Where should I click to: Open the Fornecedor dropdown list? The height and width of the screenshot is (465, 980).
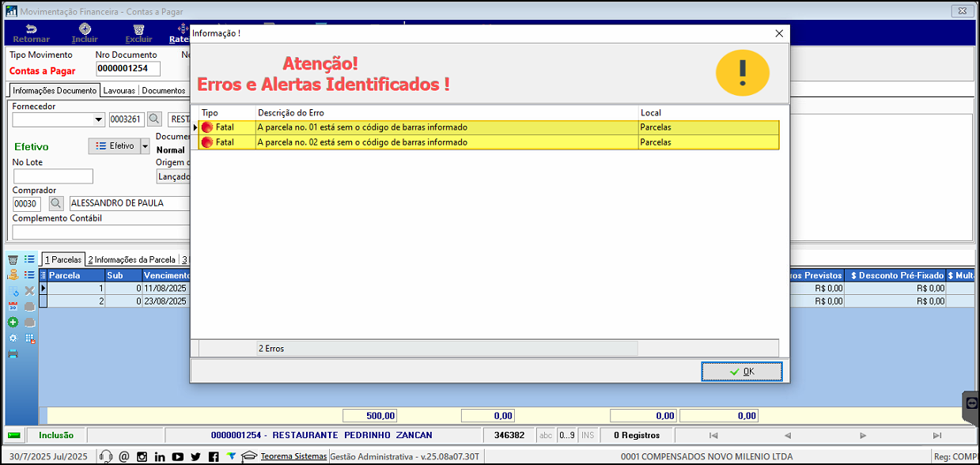tap(99, 120)
